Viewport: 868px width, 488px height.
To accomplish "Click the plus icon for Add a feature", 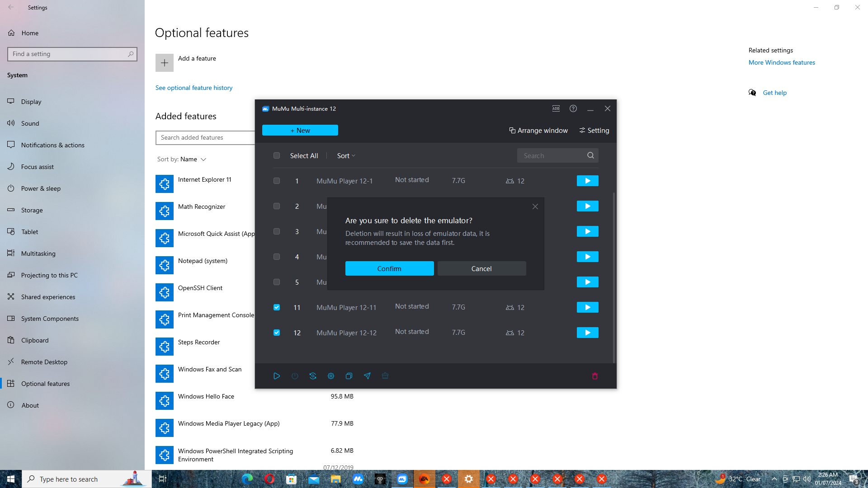I will (165, 63).
